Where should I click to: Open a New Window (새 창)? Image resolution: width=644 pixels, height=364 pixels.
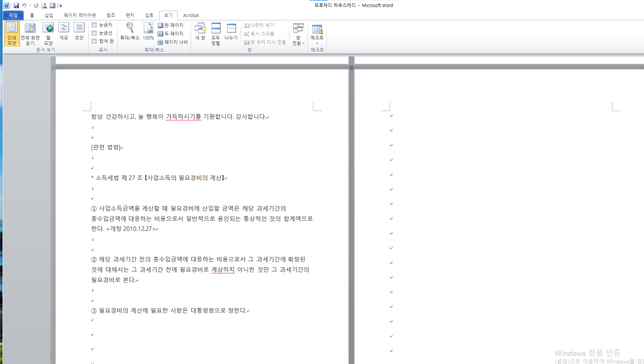(200, 31)
